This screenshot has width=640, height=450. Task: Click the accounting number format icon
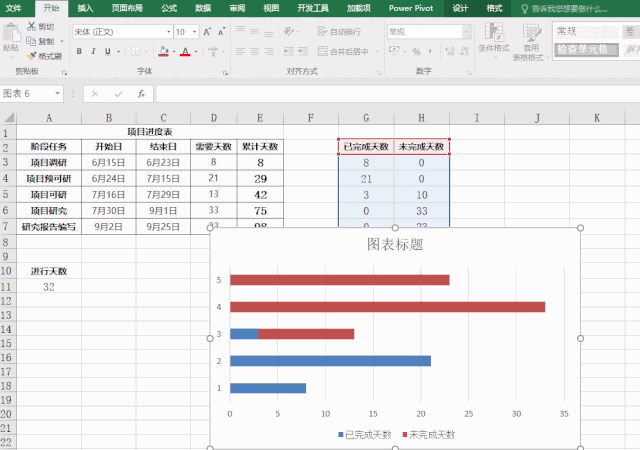coord(394,51)
